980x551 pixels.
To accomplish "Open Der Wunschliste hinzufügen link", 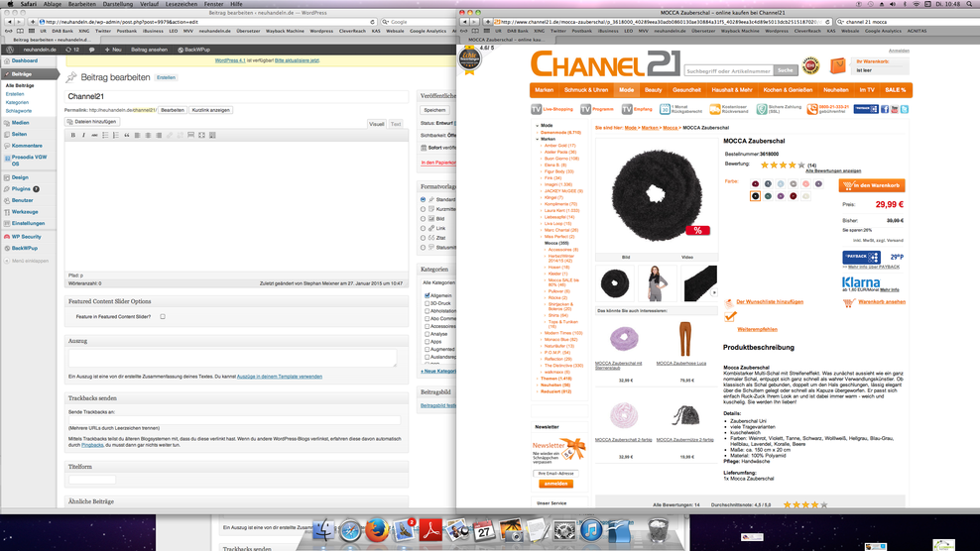I will click(x=770, y=301).
